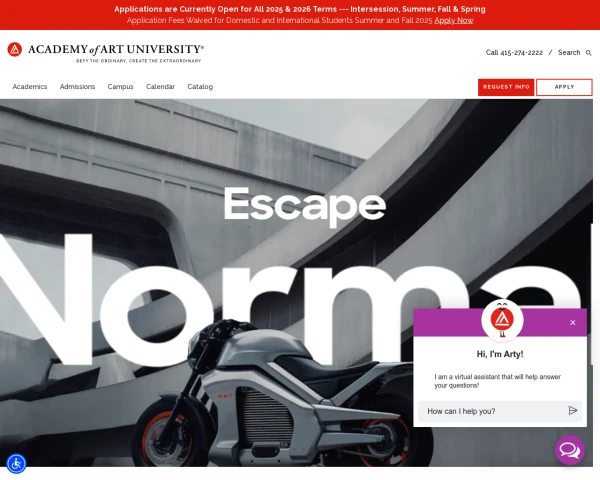
Task: Click the Search text link
Action: (x=569, y=52)
